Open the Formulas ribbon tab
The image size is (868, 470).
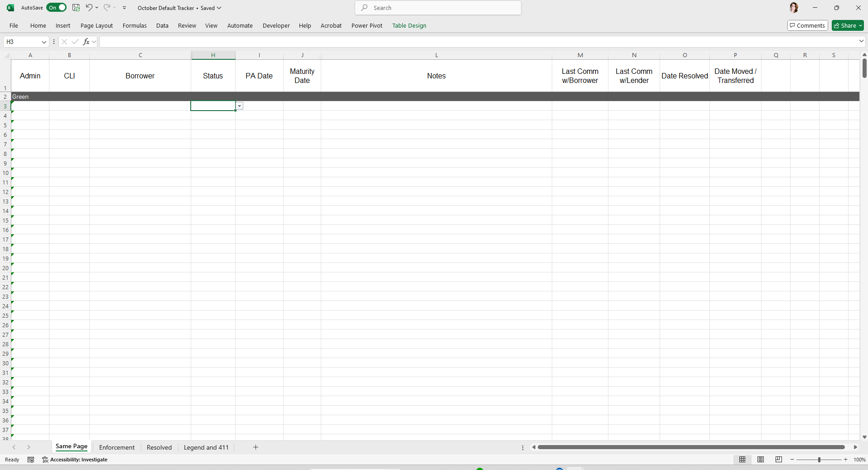coord(134,25)
